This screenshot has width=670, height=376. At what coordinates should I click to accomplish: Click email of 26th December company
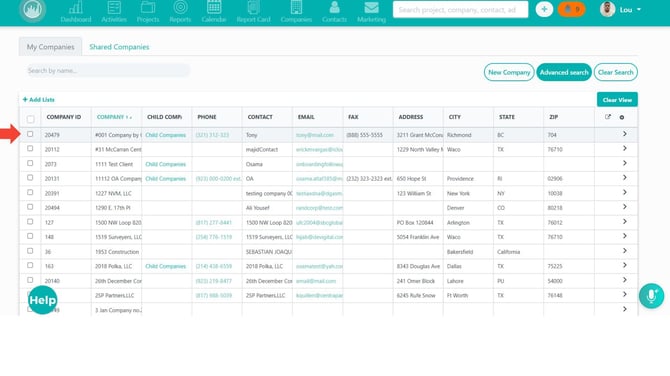point(316,281)
